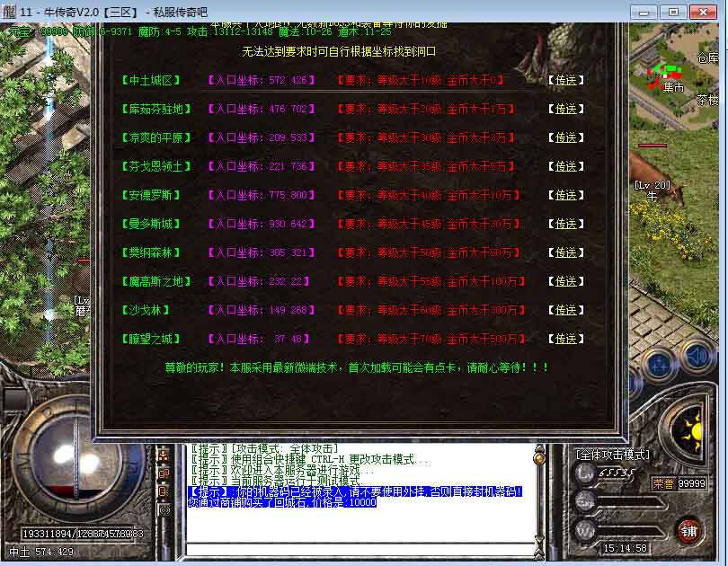This screenshot has width=728, height=566.
Task: Click 传送 for 芬戈恩领土
Action: [x=565, y=166]
